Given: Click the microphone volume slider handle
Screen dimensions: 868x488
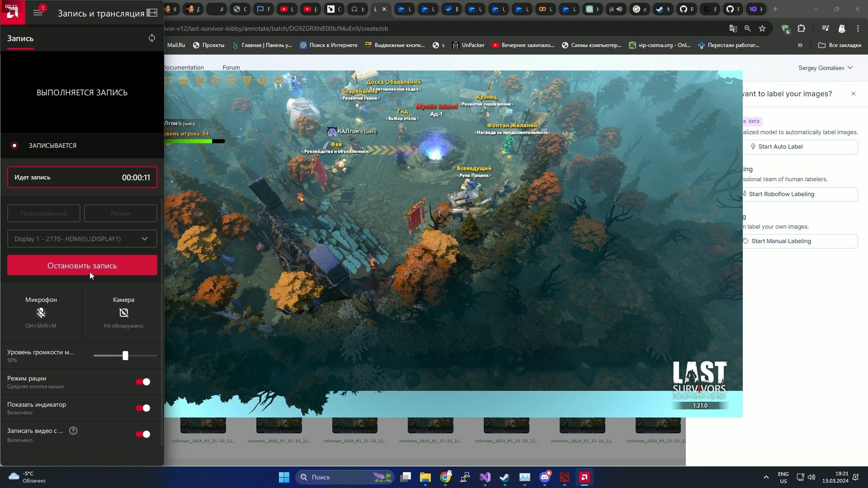Looking at the screenshot, I should coord(125,356).
